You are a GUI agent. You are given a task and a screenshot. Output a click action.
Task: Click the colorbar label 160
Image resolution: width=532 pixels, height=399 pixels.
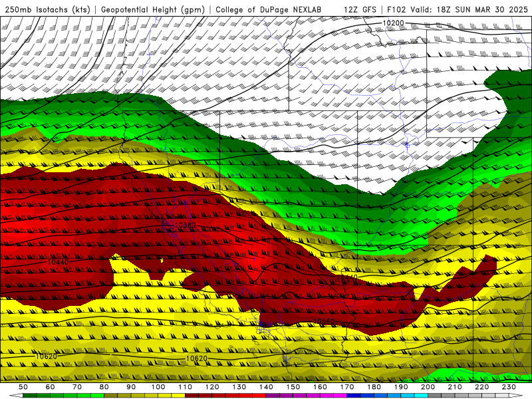pos(320,387)
